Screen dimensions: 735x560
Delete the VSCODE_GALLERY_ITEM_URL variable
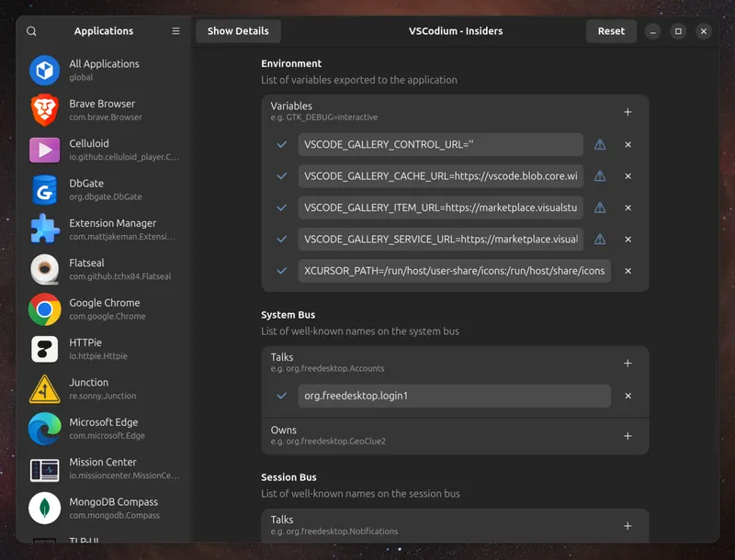coord(628,207)
